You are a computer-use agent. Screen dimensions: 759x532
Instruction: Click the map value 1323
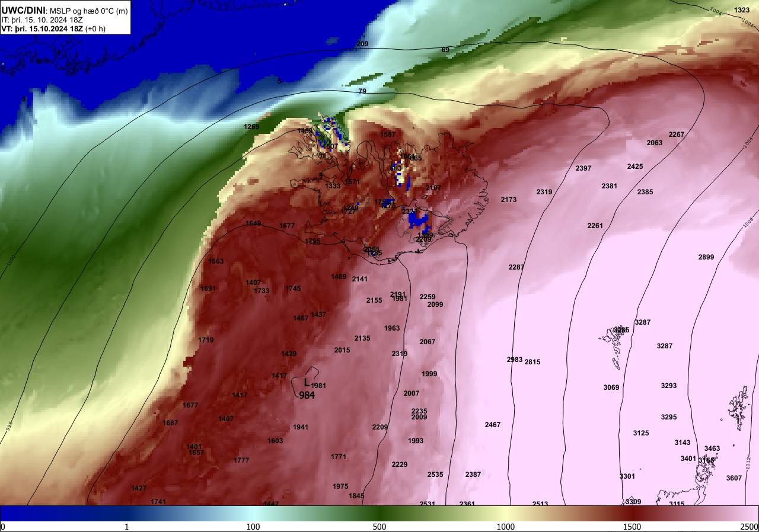[742, 10]
